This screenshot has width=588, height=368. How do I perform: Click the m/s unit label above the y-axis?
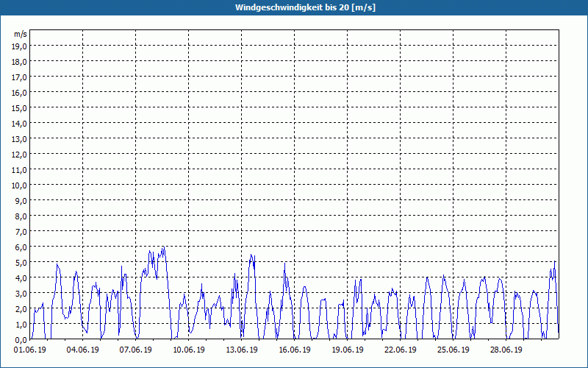click(x=21, y=34)
